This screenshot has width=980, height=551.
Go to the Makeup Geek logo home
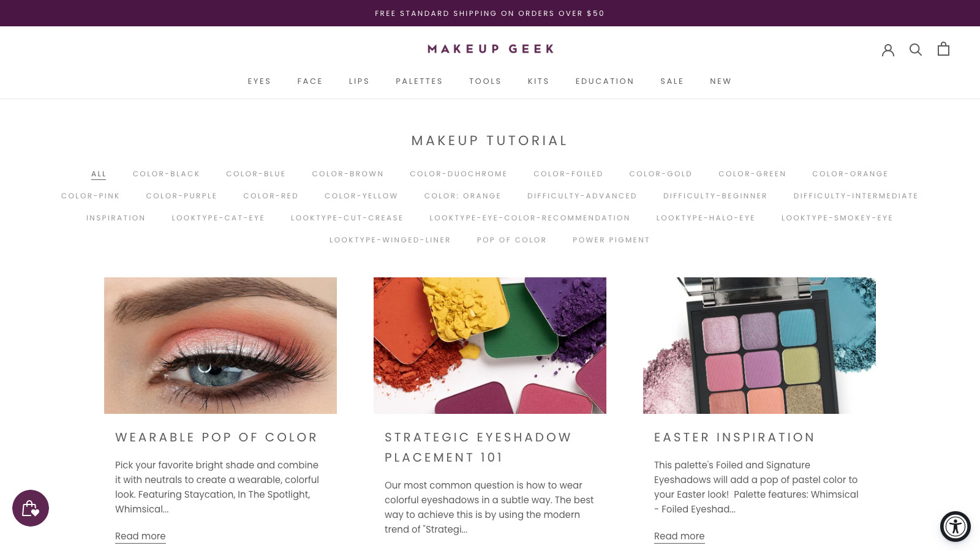490,49
